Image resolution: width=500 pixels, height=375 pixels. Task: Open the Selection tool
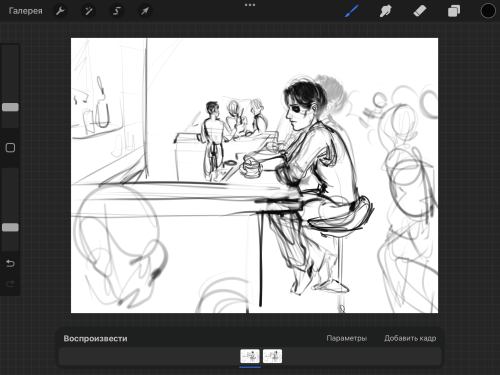pos(117,11)
